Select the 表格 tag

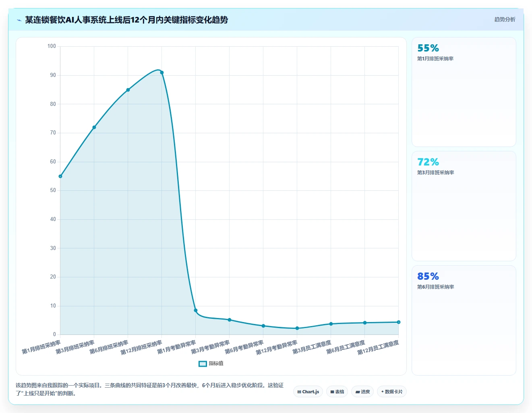pos(337,392)
